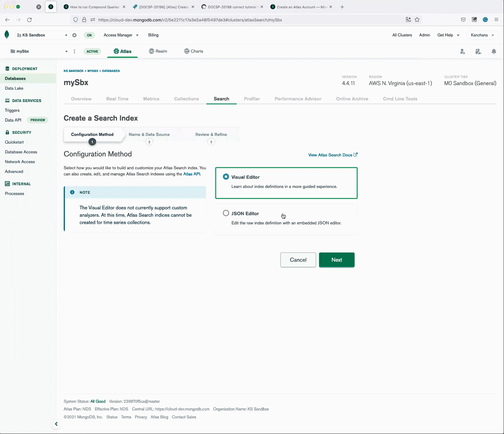This screenshot has height=434, width=504.
Task: Open Network Access in sidebar
Action: tap(20, 162)
